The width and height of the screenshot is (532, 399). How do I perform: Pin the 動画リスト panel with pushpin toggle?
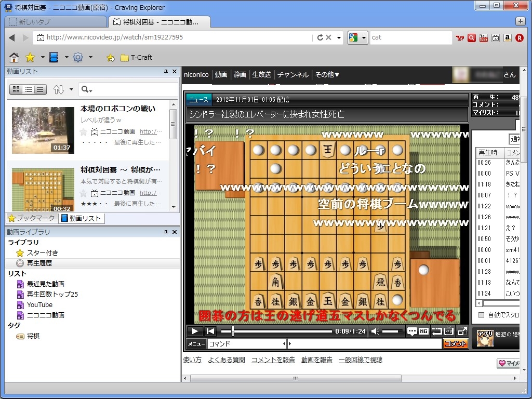point(166,71)
